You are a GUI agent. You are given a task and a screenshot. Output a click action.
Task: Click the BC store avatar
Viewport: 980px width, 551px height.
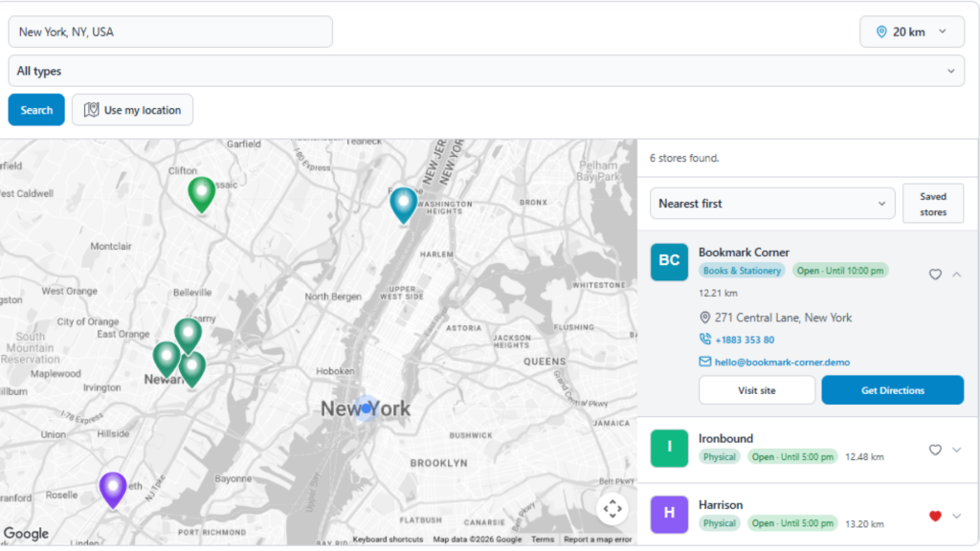(669, 262)
